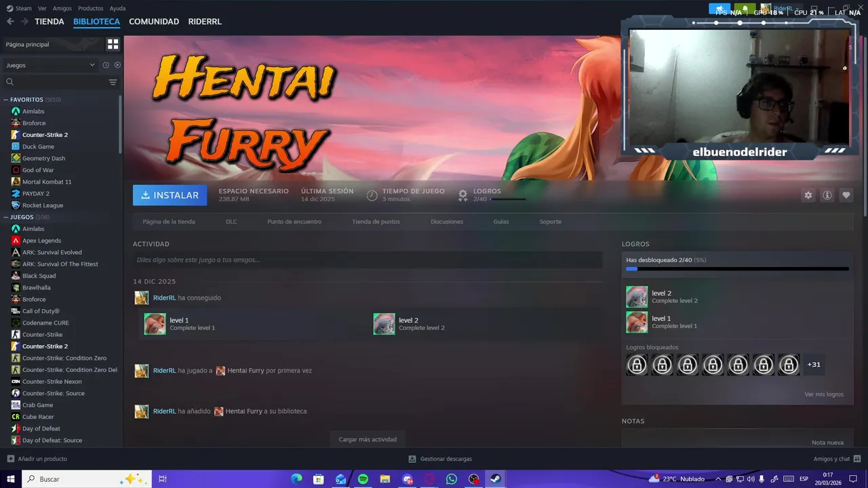Viewport: 868px width, 488px height.
Task: Show hidden system tray icons chevron
Action: tap(718, 479)
